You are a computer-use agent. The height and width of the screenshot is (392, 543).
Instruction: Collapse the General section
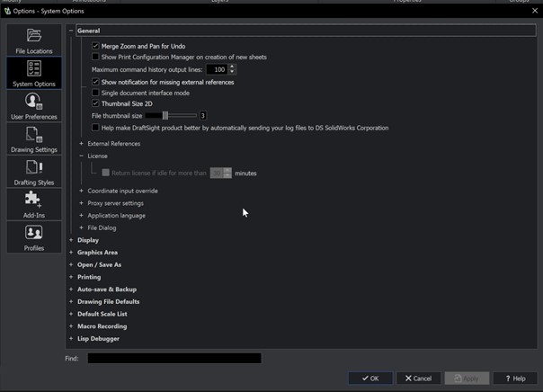click(72, 31)
